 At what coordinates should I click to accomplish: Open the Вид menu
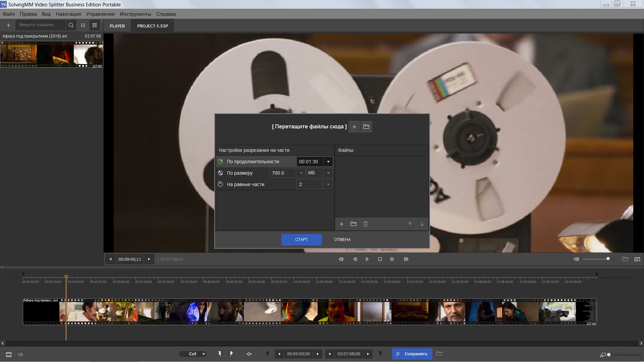[46, 14]
